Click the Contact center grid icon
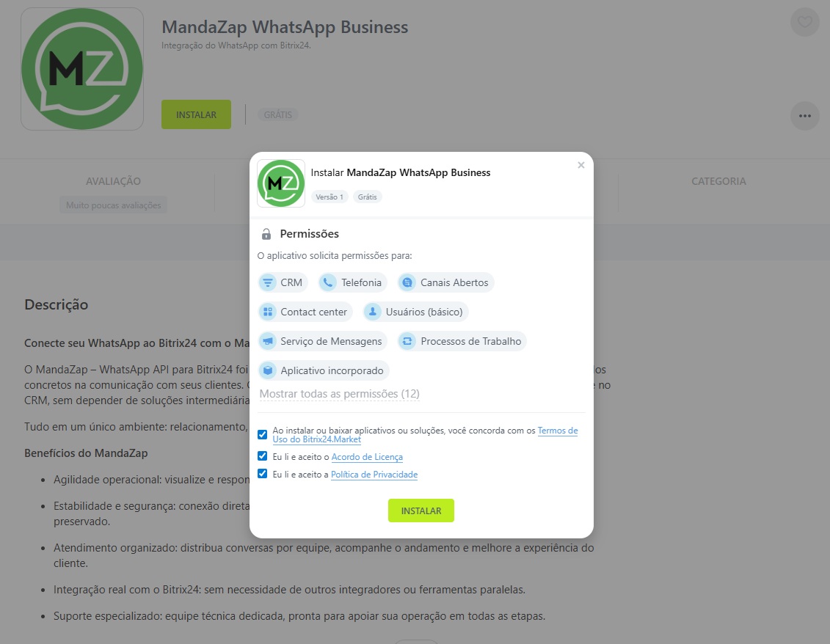This screenshot has width=830, height=644. pyautogui.click(x=268, y=312)
